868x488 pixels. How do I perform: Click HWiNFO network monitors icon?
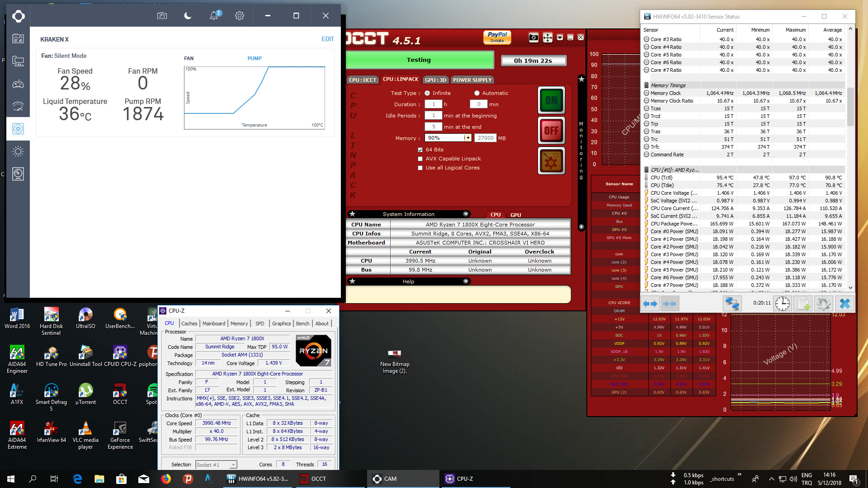pos(732,304)
